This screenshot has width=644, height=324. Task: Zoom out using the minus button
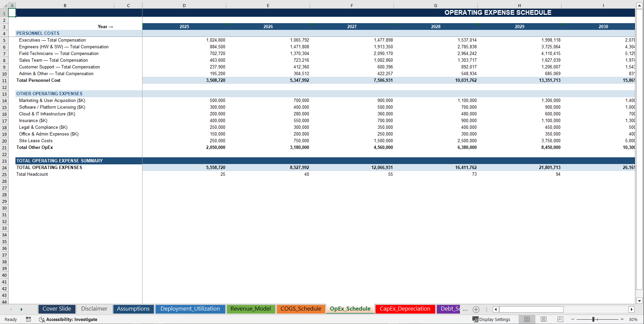pyautogui.click(x=573, y=319)
